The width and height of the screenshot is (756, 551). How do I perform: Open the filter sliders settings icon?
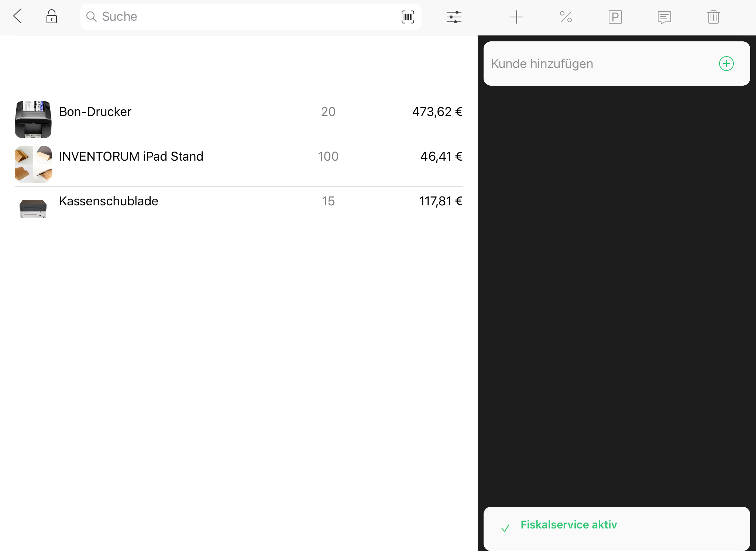click(454, 17)
